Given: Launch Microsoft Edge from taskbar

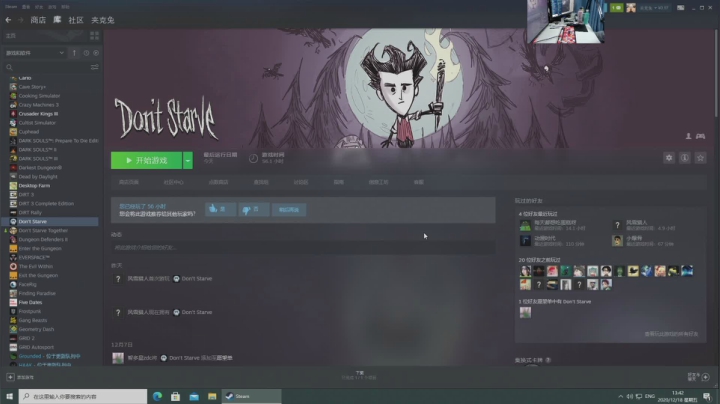Looking at the screenshot, I should point(158,396).
